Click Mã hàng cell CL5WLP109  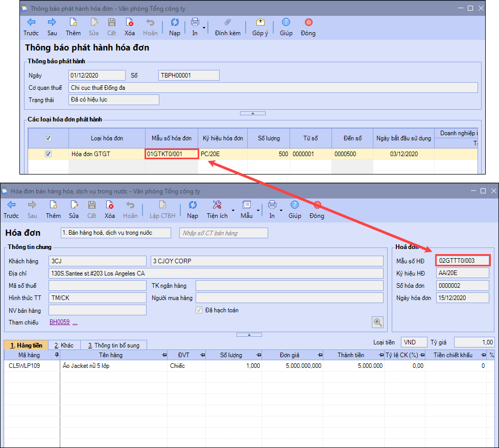(32, 366)
